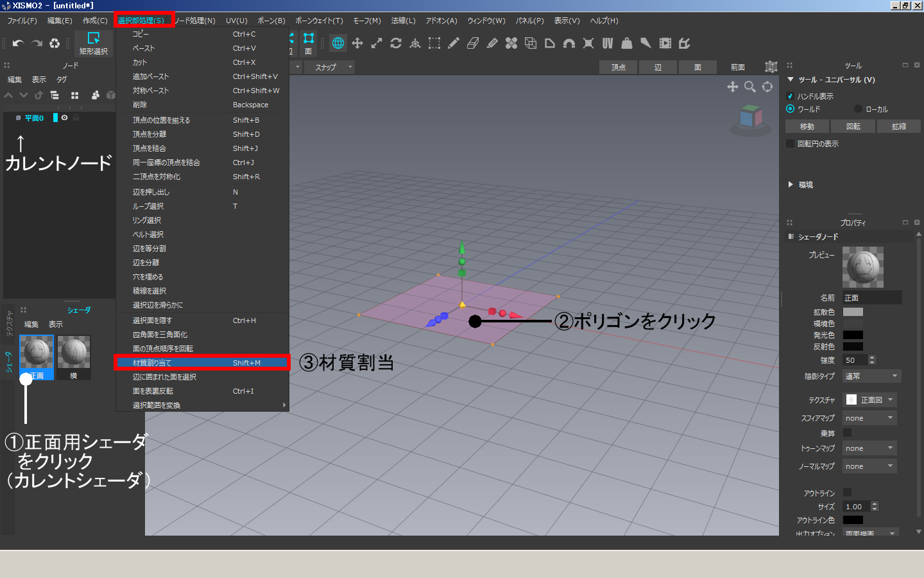
Task: Click the アウトライン色 color swatch
Action: pyautogui.click(x=853, y=520)
